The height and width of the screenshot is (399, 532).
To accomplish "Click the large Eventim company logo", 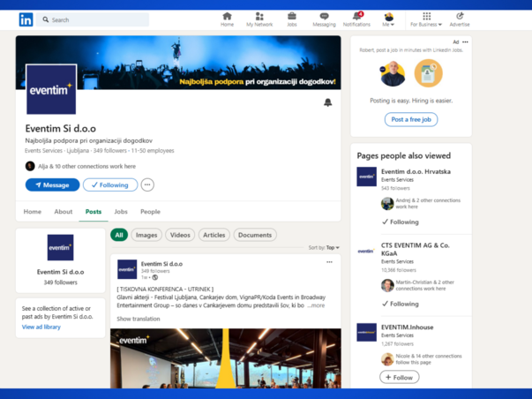I will tap(51, 89).
